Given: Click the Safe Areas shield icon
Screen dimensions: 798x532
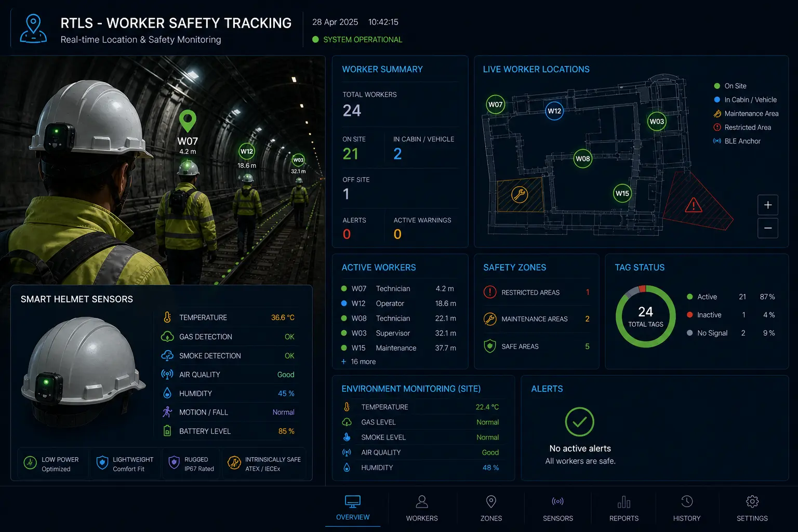Looking at the screenshot, I should click(x=490, y=346).
